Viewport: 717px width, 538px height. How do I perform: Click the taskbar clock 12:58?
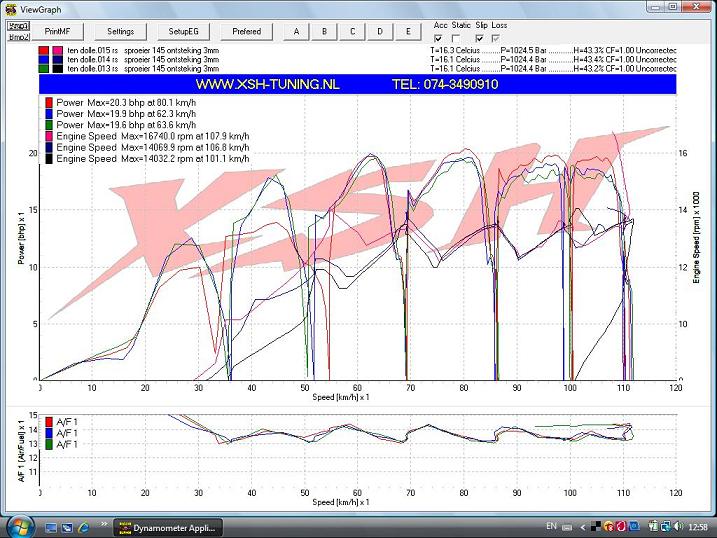click(x=698, y=527)
